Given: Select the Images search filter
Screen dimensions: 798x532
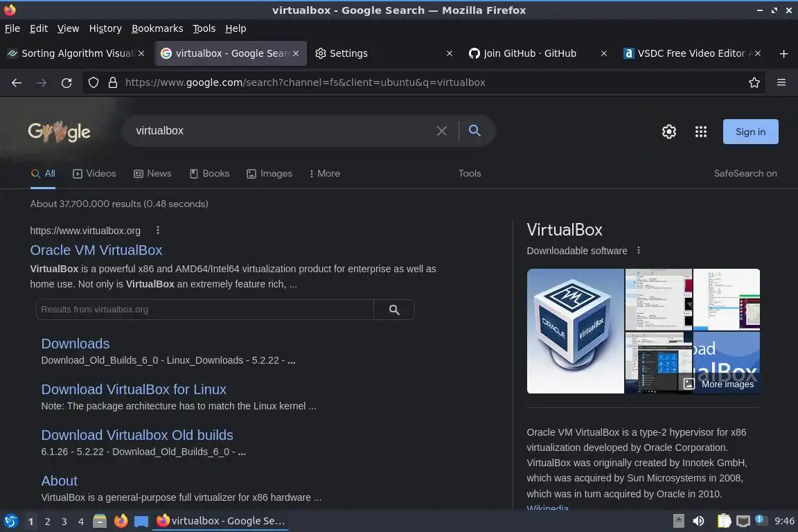Looking at the screenshot, I should 269,174.
